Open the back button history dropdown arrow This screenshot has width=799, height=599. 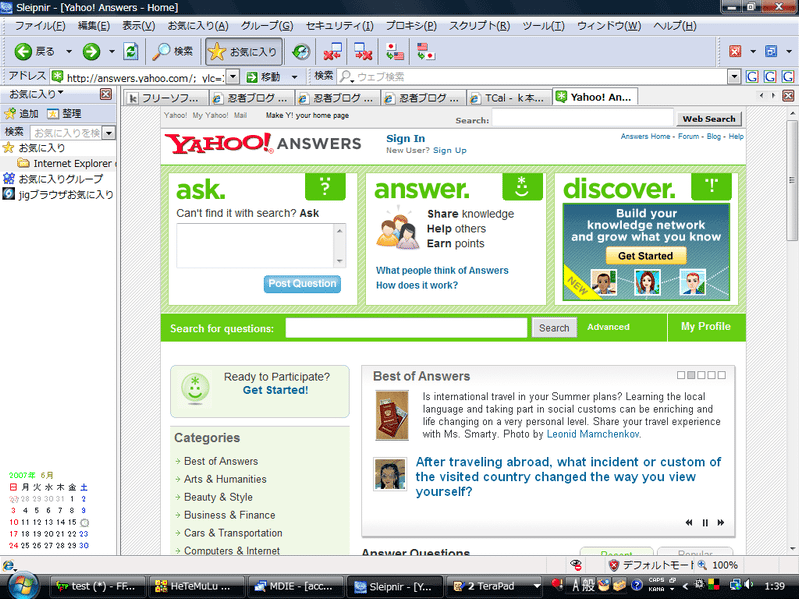(x=68, y=51)
